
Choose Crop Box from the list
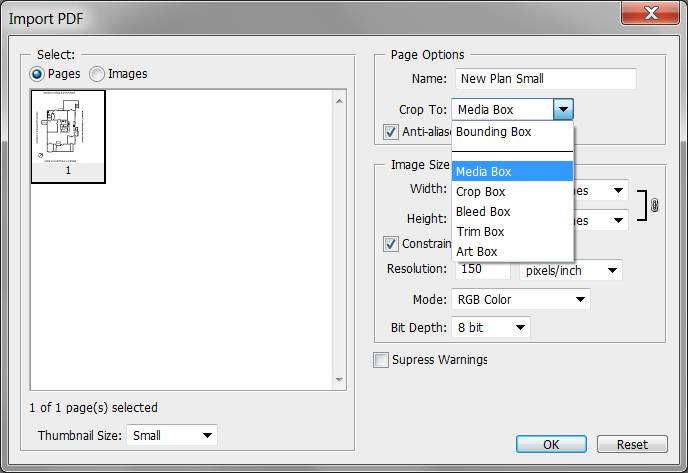[x=481, y=191]
